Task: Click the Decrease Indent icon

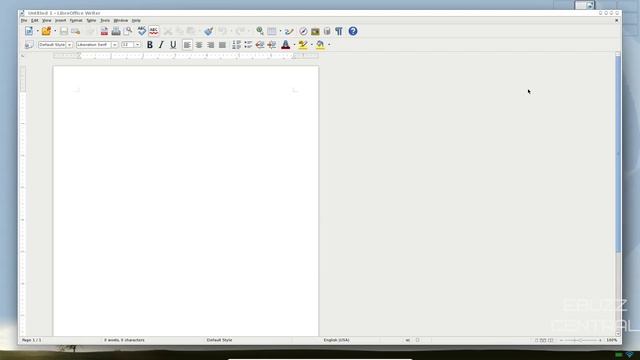Action: tap(260, 45)
